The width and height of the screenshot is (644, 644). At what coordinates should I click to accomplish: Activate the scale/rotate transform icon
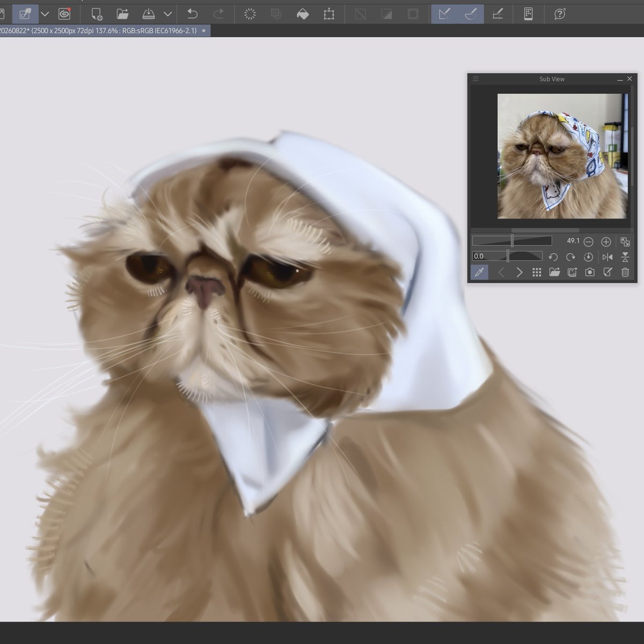coord(329,14)
